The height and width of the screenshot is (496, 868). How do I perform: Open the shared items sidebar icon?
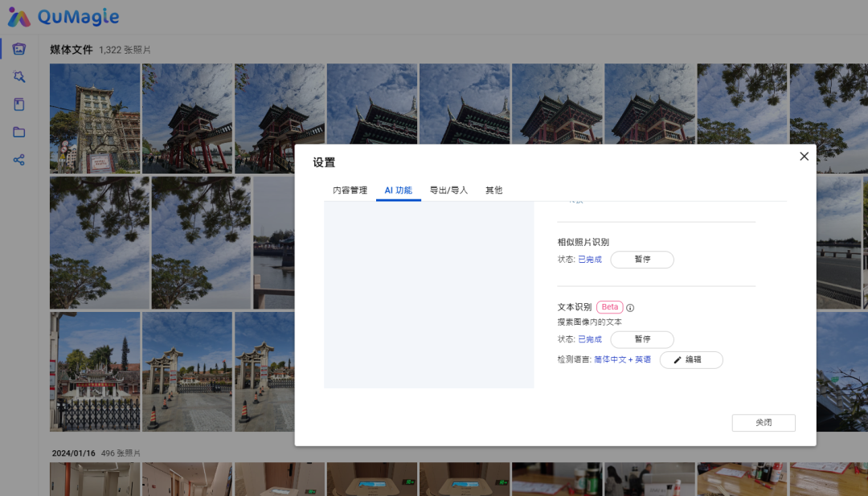coord(18,160)
